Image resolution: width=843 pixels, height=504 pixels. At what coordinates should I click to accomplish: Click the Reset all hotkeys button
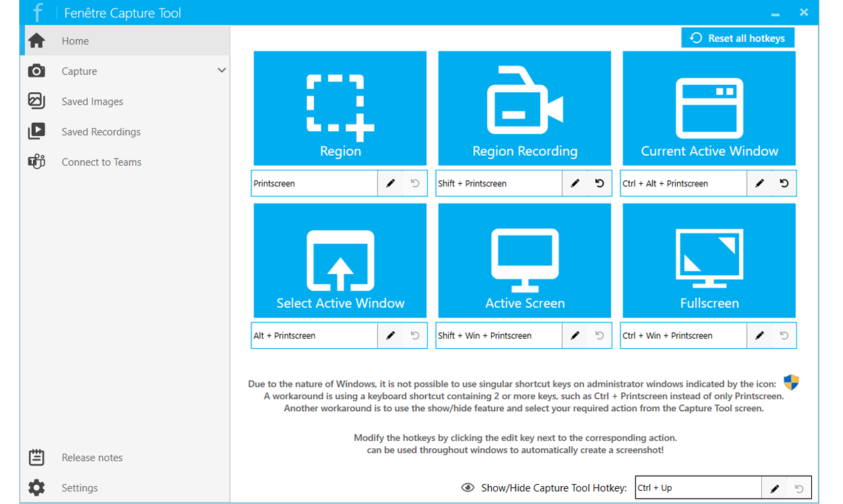[x=737, y=37]
